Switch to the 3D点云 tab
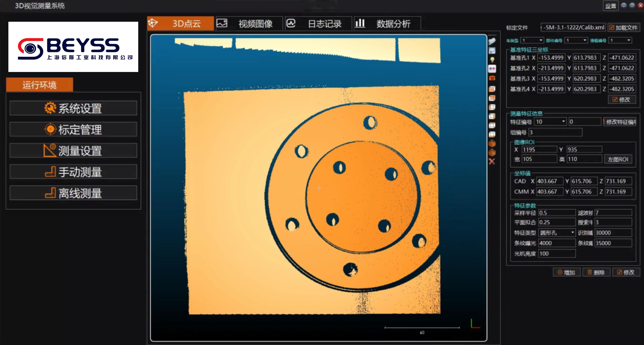This screenshot has width=644, height=345. (181, 24)
